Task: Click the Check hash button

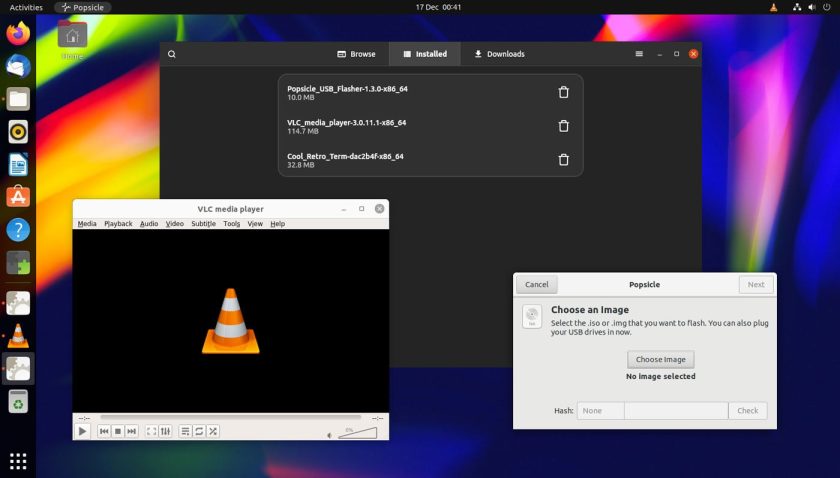Action: click(747, 410)
